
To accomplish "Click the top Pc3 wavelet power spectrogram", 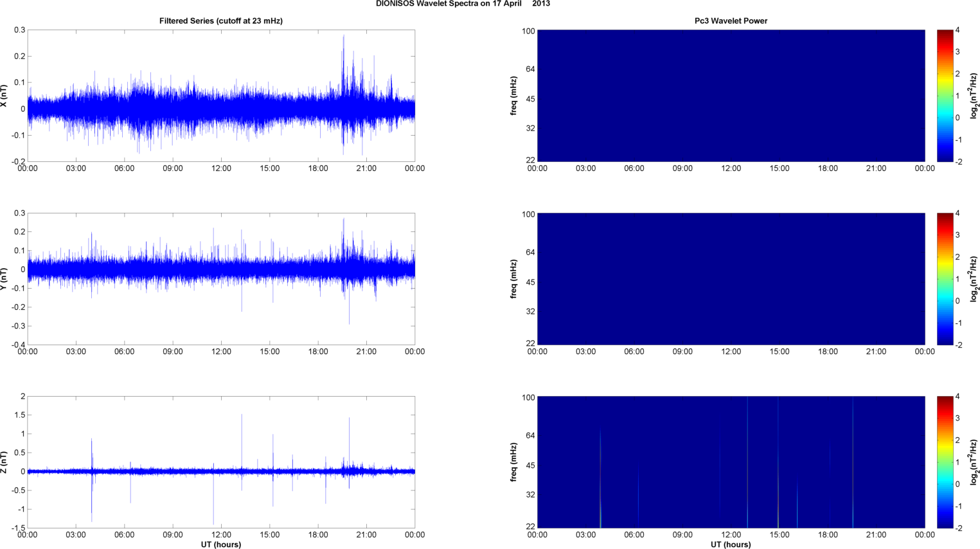I will pos(731,96).
